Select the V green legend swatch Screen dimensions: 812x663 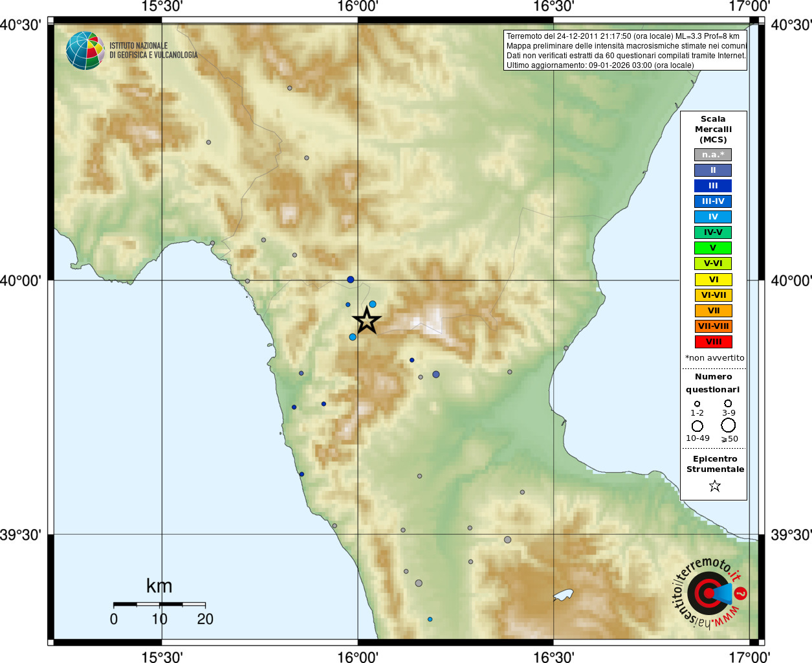[713, 248]
